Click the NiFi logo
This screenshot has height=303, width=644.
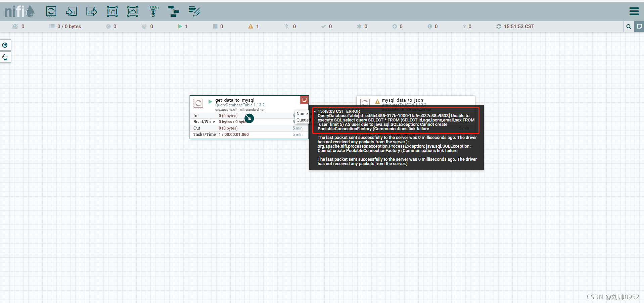(x=19, y=11)
